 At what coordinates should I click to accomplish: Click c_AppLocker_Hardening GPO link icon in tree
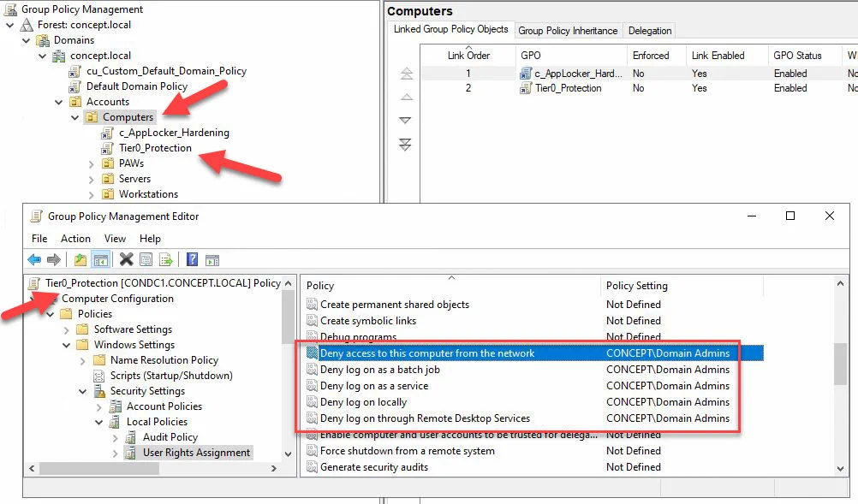coord(107,133)
